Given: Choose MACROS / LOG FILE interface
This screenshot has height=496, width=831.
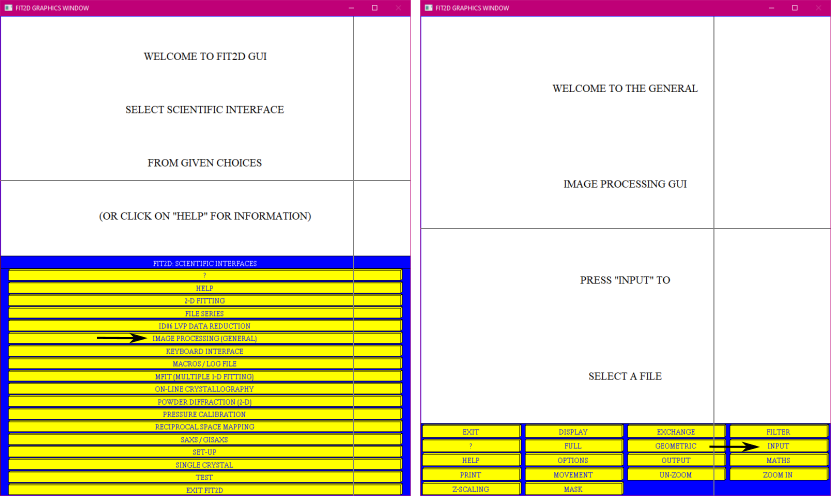Looking at the screenshot, I should 205,364.
